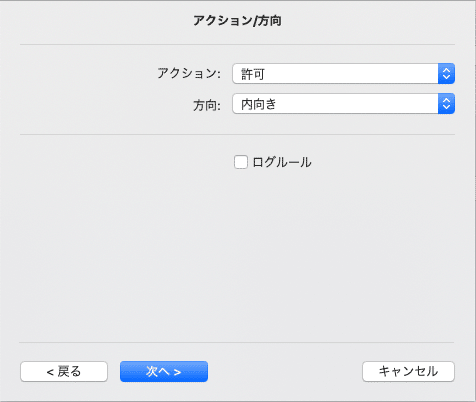Viewport: 476px width, 402px height.
Task: Dismiss the dialog with キャンセル
Action: [x=408, y=371]
